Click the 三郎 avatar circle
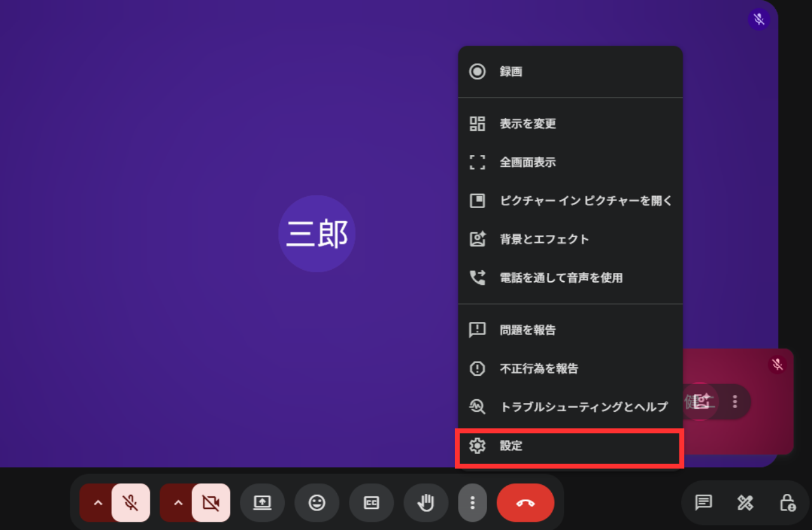This screenshot has width=812, height=530. (317, 234)
